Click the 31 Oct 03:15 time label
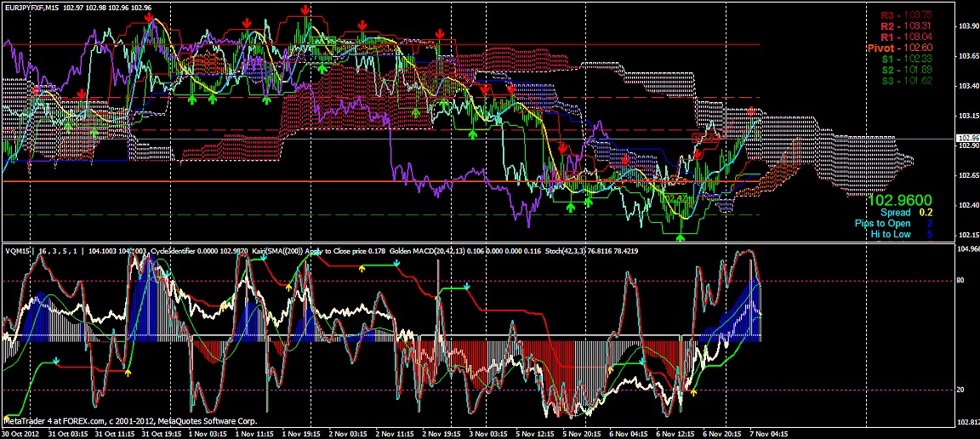 click(70, 433)
